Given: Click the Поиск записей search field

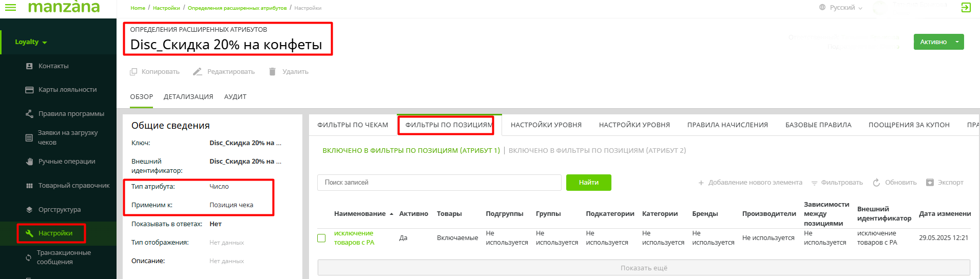Looking at the screenshot, I should tap(439, 183).
